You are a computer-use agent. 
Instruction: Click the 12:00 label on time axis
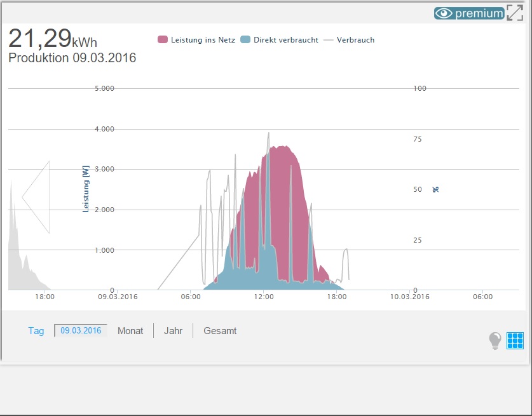[x=263, y=297]
